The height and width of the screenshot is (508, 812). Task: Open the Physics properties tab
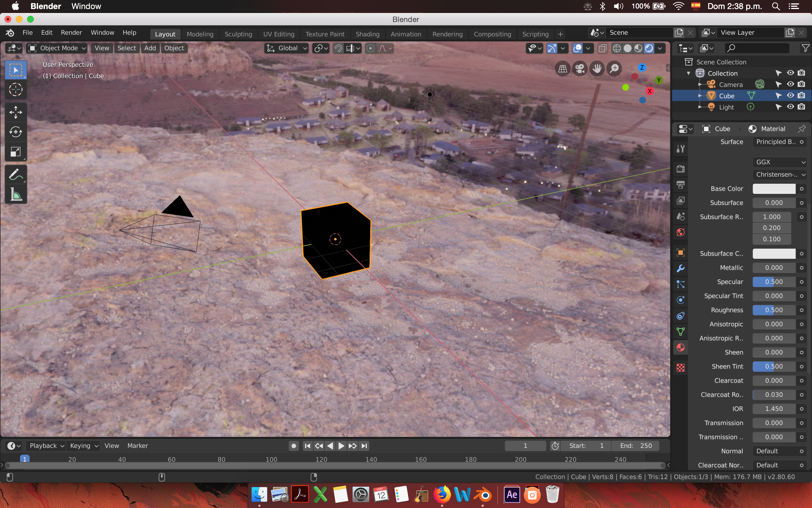point(680,300)
